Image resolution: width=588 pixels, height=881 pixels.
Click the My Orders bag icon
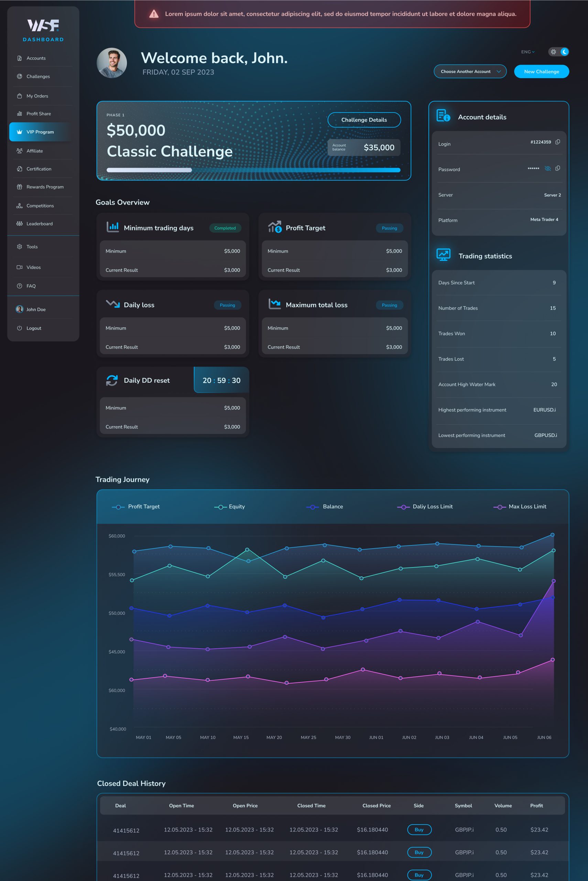coord(20,96)
